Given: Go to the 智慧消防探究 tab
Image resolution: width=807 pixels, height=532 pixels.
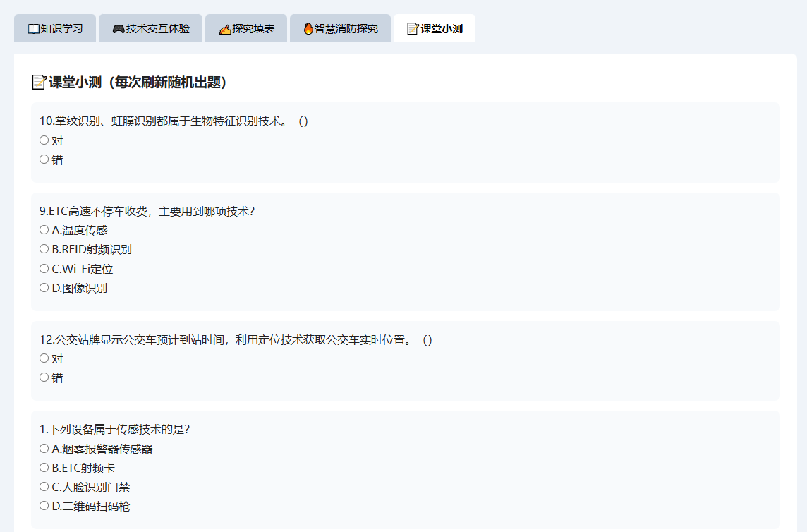Looking at the screenshot, I should tap(340, 28).
